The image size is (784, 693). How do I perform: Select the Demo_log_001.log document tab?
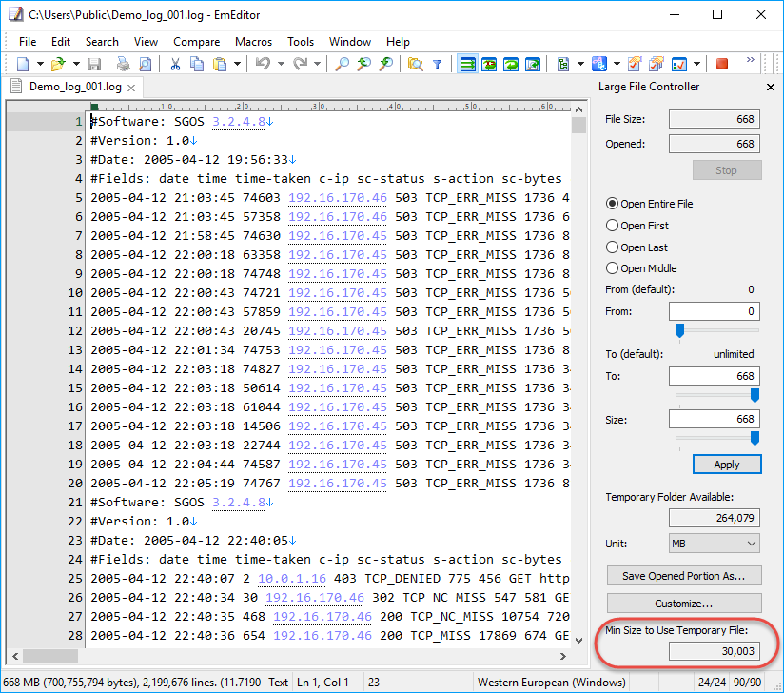(x=75, y=87)
